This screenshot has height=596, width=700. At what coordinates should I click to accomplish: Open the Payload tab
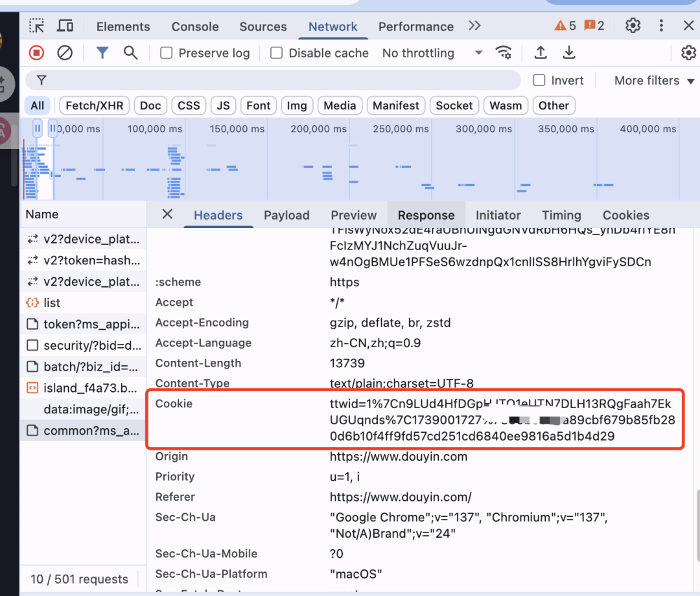point(286,215)
